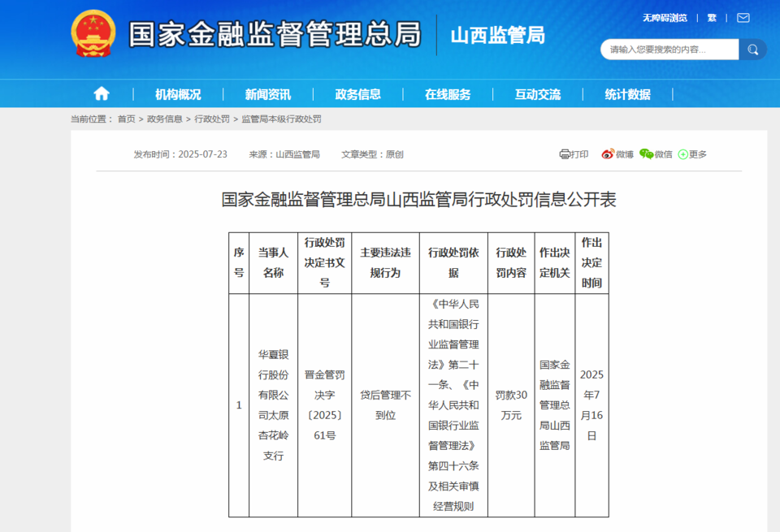Viewport: 780px width, 532px height.
Task: Click the legal basis cell text
Action: click(x=453, y=404)
